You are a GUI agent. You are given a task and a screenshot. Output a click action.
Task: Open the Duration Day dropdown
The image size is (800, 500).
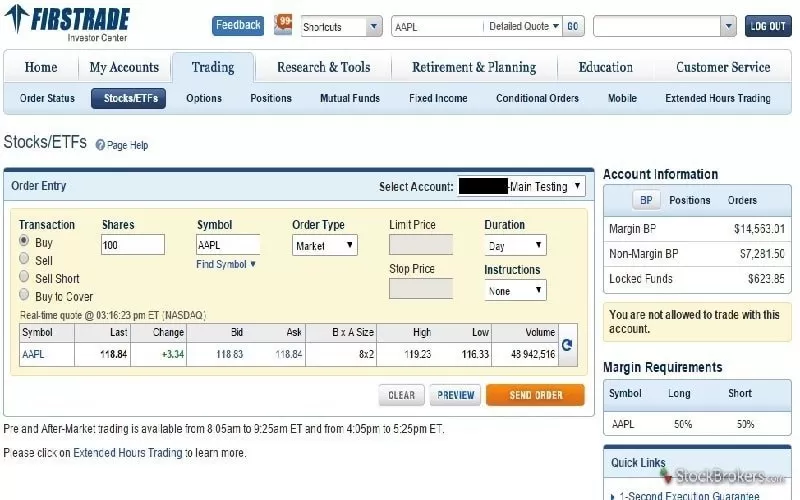click(x=515, y=245)
